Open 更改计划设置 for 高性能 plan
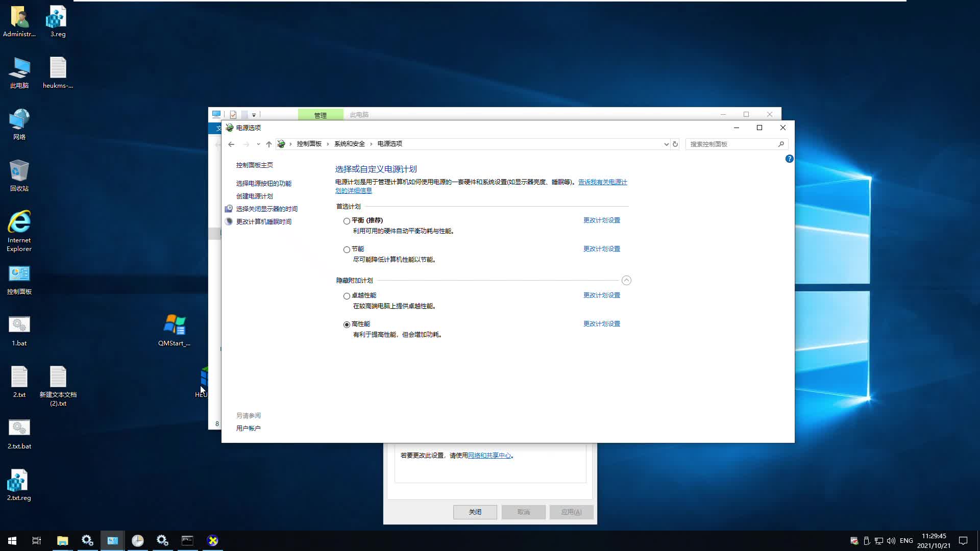Screen dimensions: 980x551 coord(602,324)
